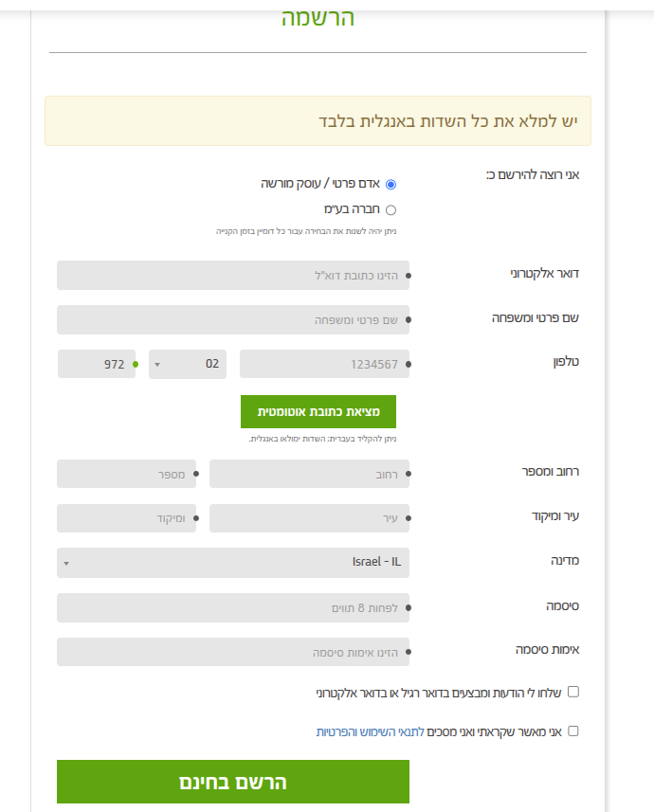Click the הזינו אימות סיסמה confirm field
Screen dimensions: 654x812
tap(233, 652)
